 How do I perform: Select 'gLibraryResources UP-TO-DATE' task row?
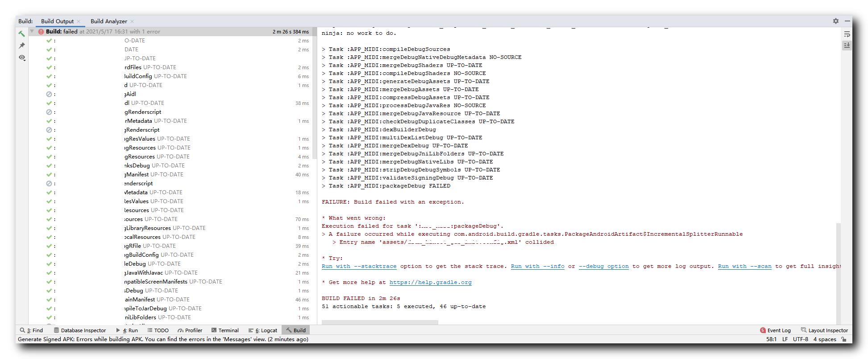(170, 228)
